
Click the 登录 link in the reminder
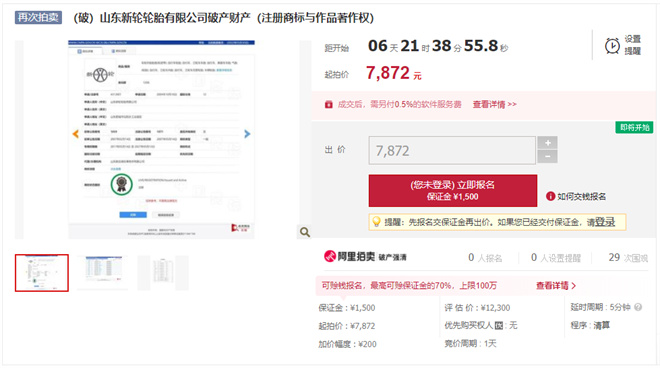605,222
